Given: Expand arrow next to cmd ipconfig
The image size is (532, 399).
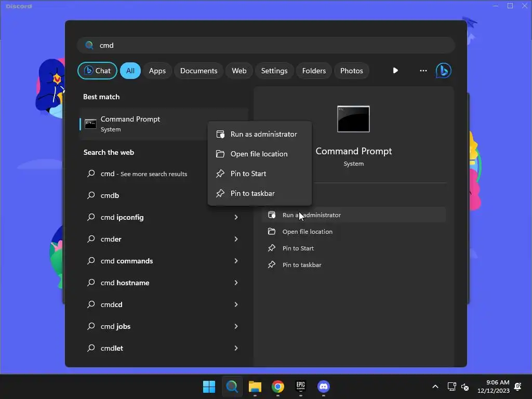Looking at the screenshot, I should point(236,217).
